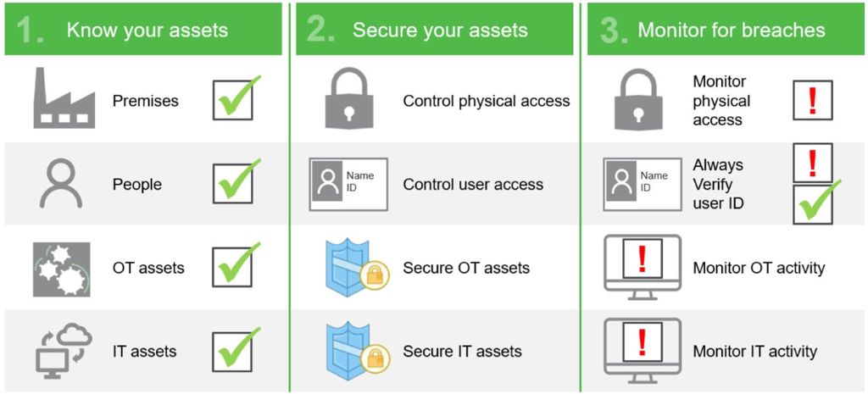
Task: Click the gears icon for OT assets
Action: (61, 269)
